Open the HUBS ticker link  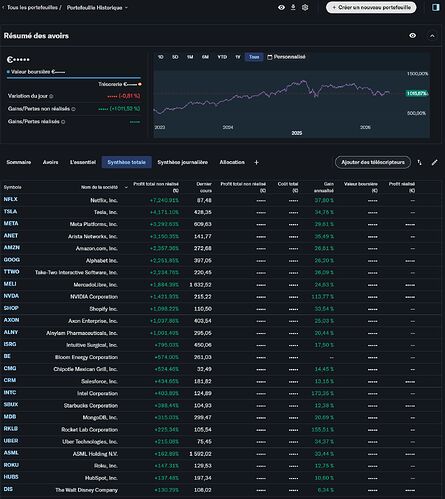coord(11,477)
